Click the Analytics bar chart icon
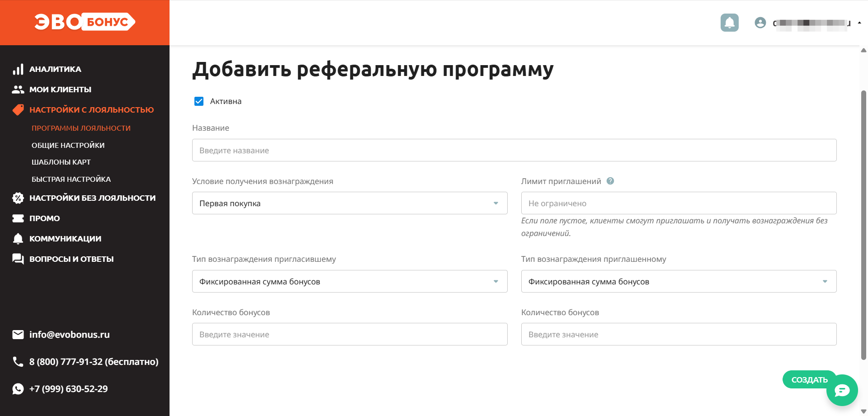The height and width of the screenshot is (416, 868). 18,69
